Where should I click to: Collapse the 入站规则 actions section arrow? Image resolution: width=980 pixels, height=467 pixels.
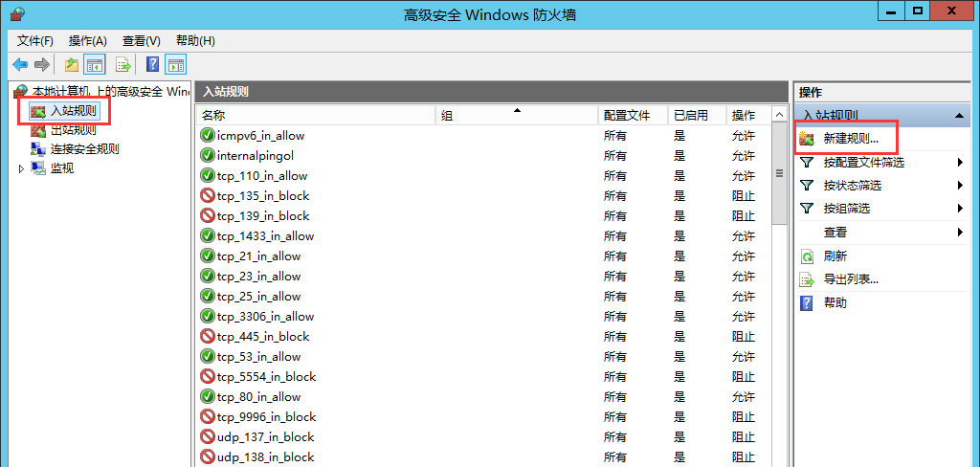click(959, 116)
